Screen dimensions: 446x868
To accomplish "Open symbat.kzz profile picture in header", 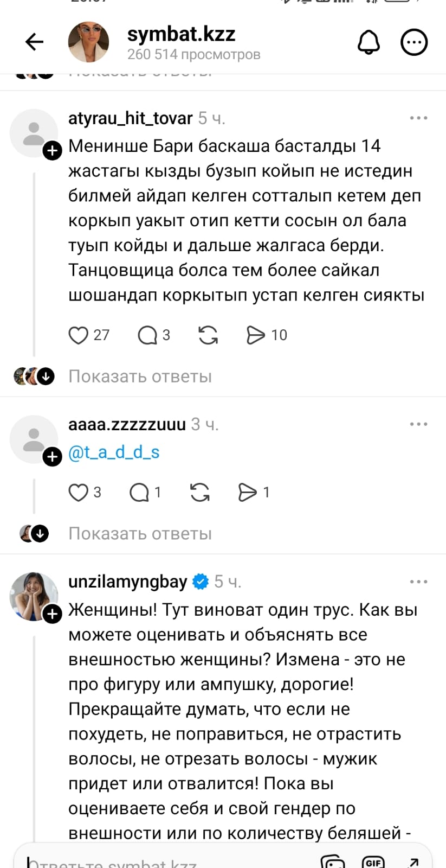I will pyautogui.click(x=88, y=42).
